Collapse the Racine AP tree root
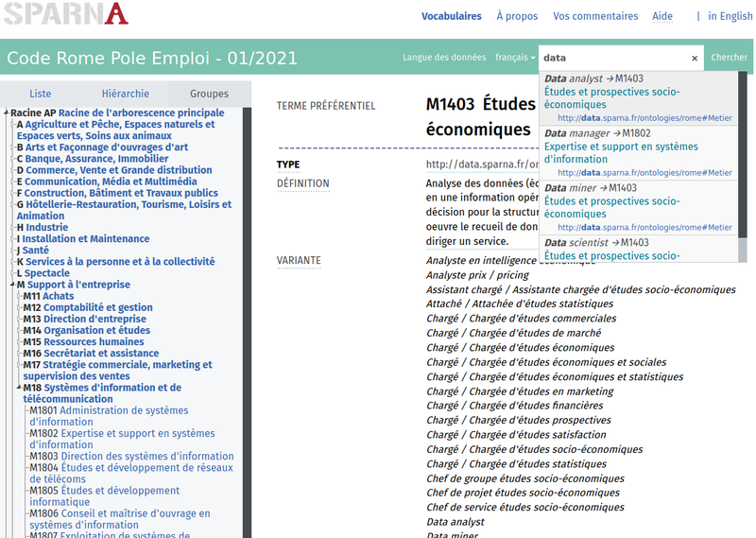 (x=7, y=113)
